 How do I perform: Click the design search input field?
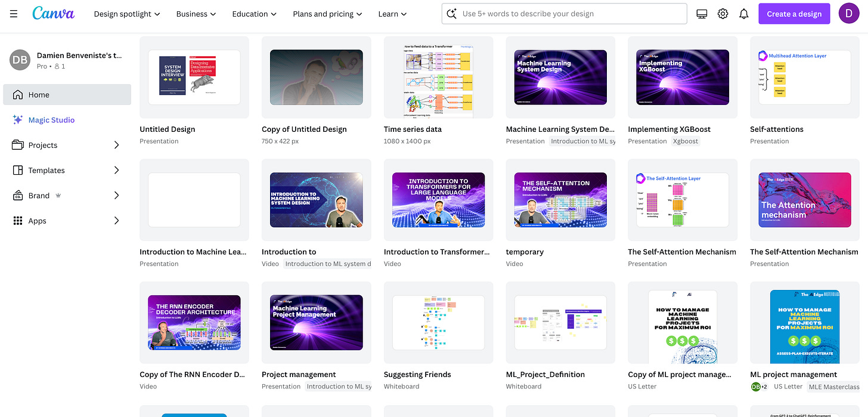(x=564, y=14)
